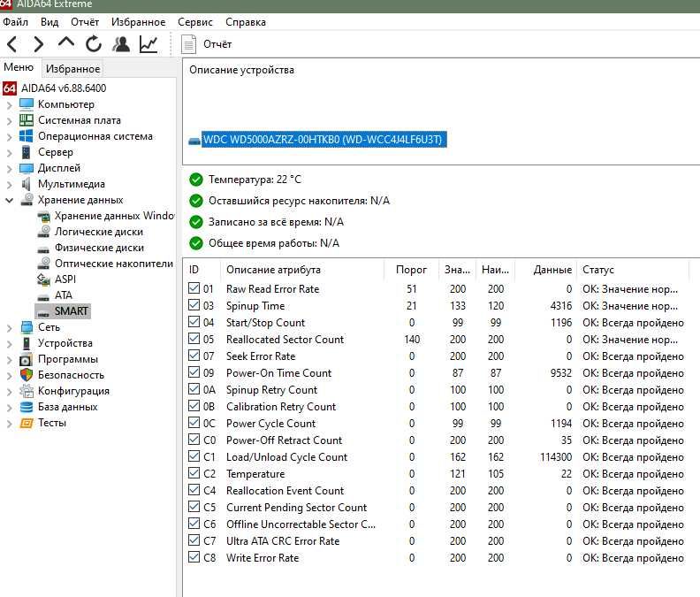Screen dimensions: 700x597
Task: Expand the Сеть tree node
Action: 10,328
